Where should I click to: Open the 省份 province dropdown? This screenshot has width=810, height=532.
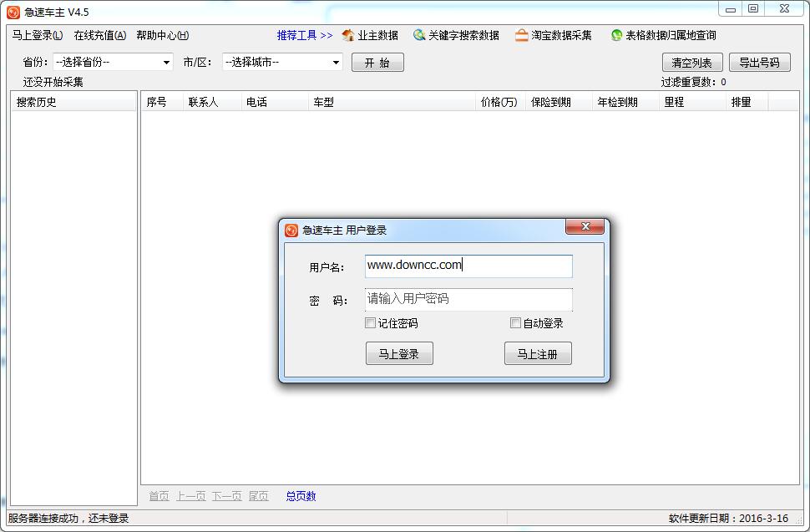pyautogui.click(x=113, y=62)
